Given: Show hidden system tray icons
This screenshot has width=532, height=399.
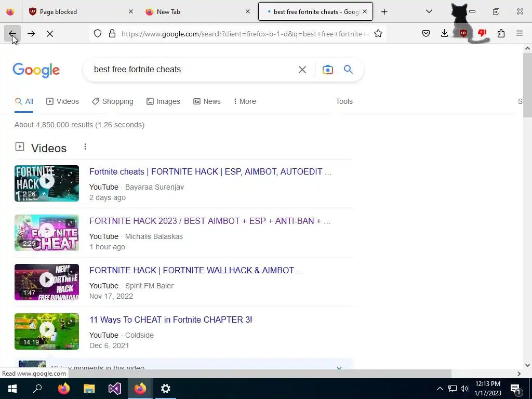Looking at the screenshot, I should coord(440,389).
